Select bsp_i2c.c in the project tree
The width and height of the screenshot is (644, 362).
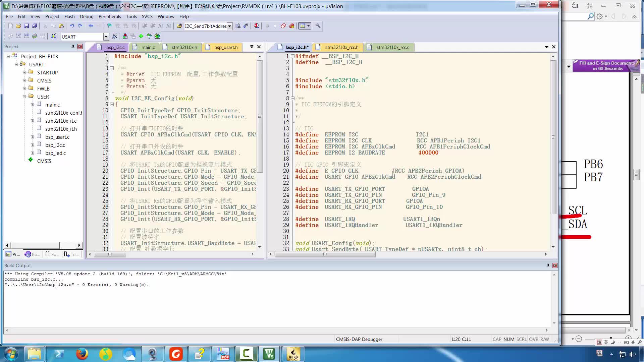tap(55, 145)
